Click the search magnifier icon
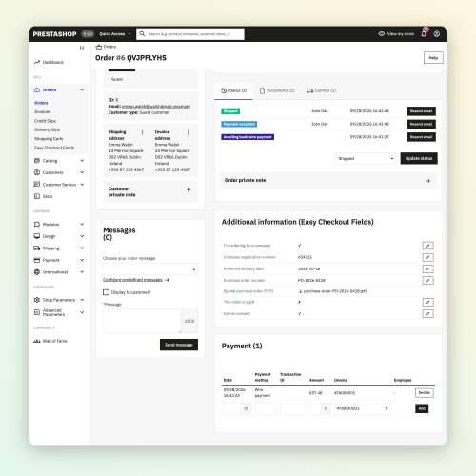Screen dimensions: 476x476 (142, 34)
